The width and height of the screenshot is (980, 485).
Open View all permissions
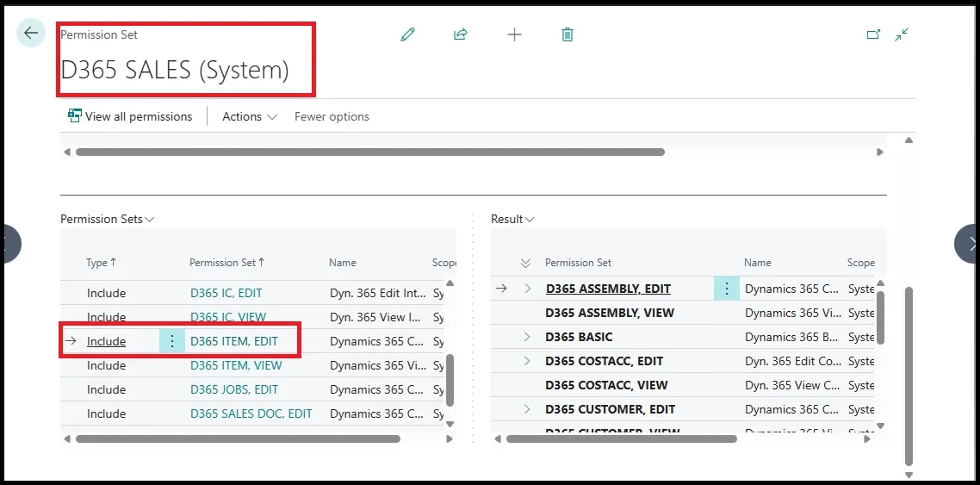(x=130, y=116)
